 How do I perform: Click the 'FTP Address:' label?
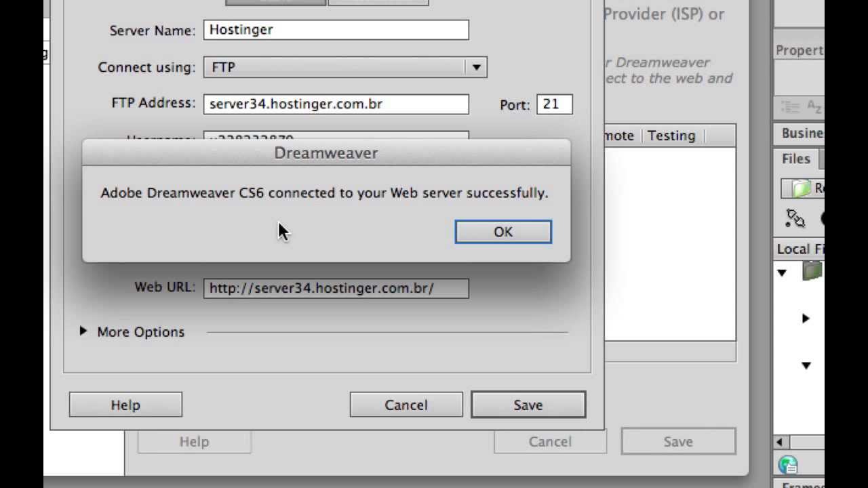click(153, 103)
